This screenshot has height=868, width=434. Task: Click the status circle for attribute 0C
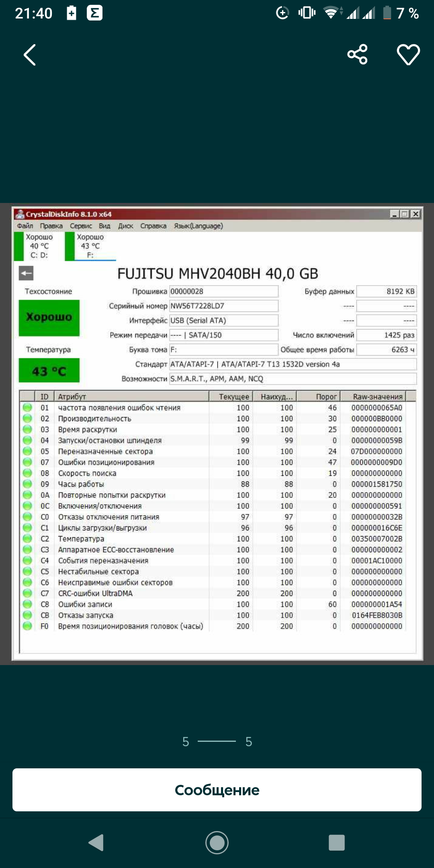coord(27,506)
